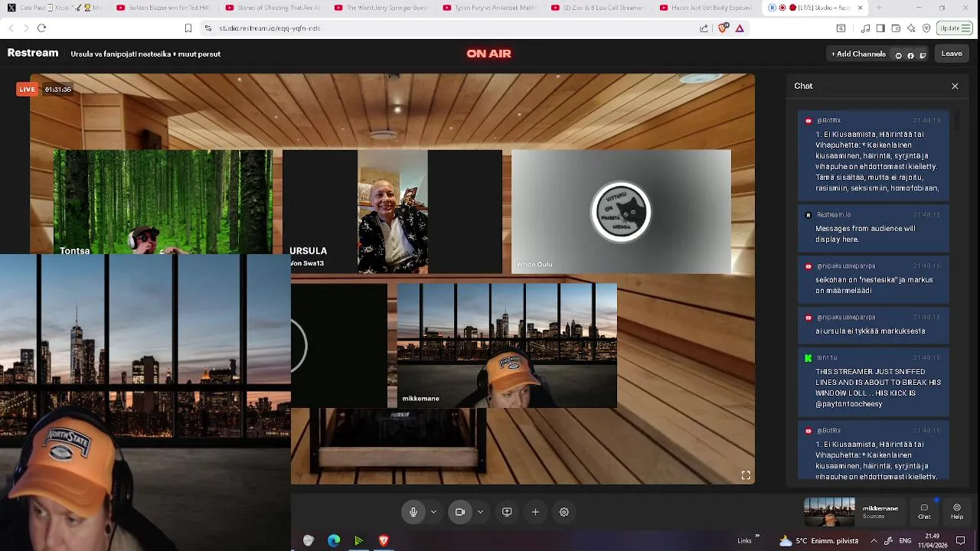Switch to the X Cate Paul tab

[55, 8]
